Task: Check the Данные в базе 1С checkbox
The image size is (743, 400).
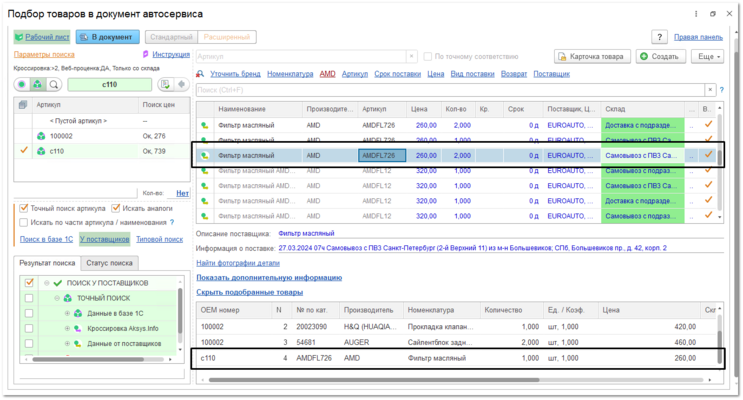Action: pyautogui.click(x=29, y=313)
